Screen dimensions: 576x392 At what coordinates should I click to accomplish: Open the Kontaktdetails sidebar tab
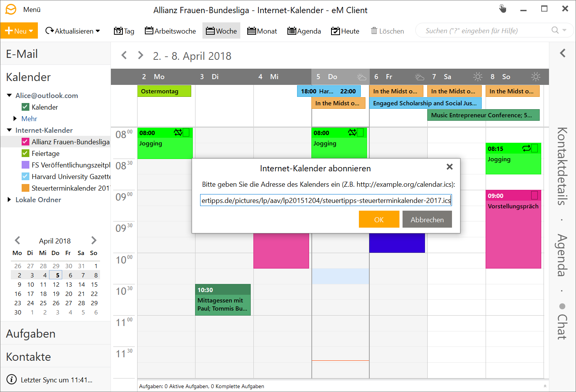point(562,166)
